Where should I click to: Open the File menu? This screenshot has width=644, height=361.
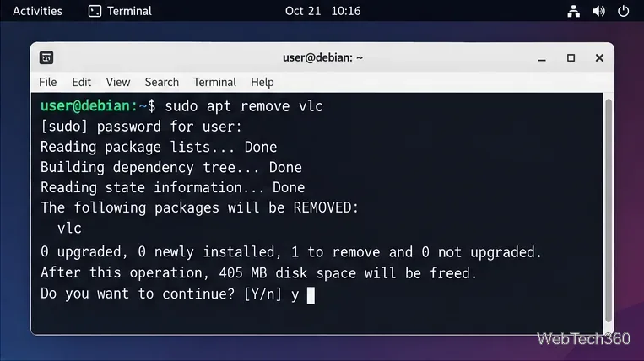coord(47,82)
